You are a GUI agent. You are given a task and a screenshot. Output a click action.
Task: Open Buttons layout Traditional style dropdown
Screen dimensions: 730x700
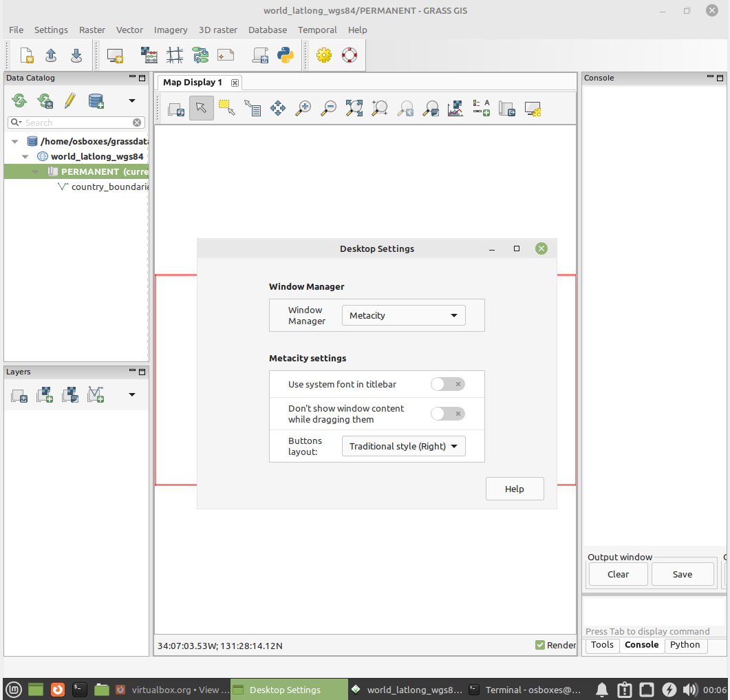pos(404,446)
